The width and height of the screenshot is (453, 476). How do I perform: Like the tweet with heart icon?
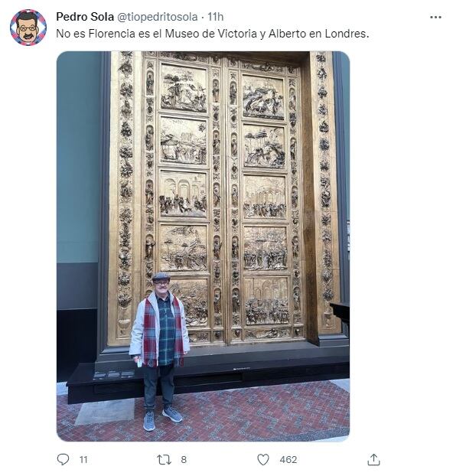[x=263, y=459]
